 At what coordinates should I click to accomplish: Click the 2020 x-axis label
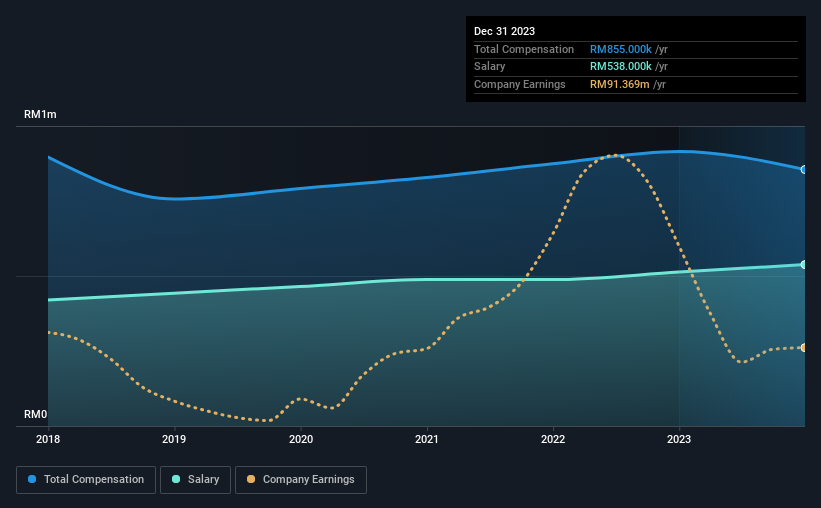point(301,439)
